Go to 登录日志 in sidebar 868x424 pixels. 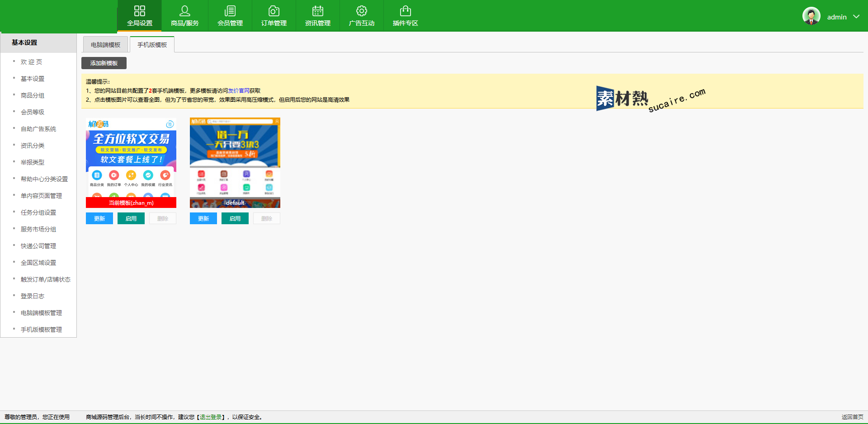(x=33, y=296)
